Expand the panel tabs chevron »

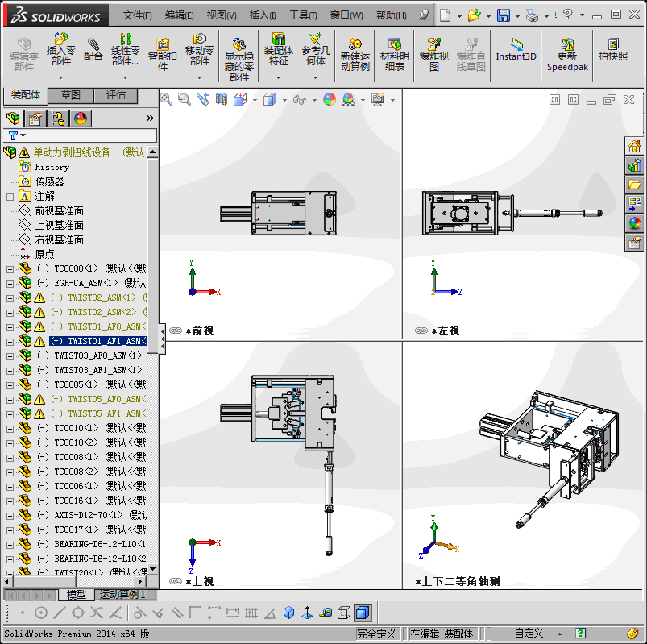click(150, 118)
